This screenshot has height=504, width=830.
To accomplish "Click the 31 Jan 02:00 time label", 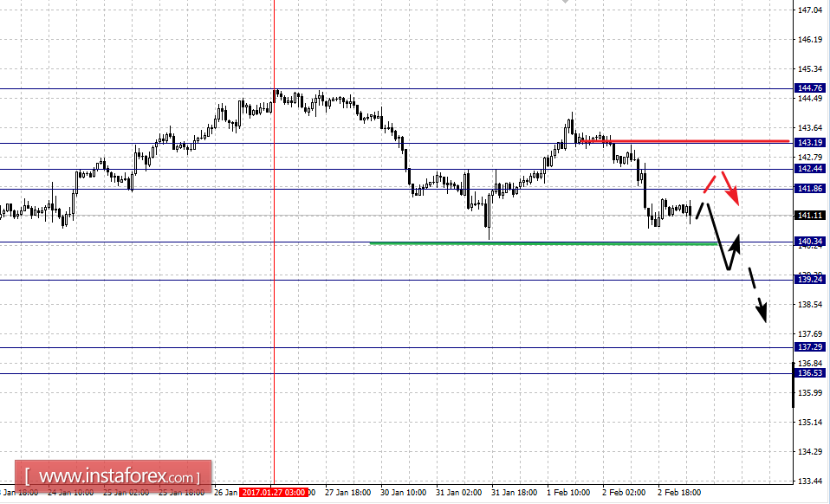I will pyautogui.click(x=458, y=493).
